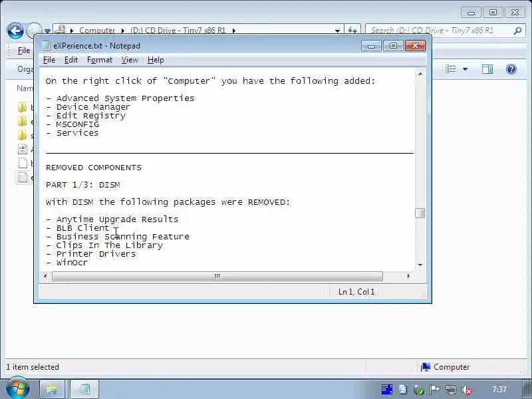Click the Computer icon in Explorer status bar
This screenshot has width=532, height=399.
(426, 367)
